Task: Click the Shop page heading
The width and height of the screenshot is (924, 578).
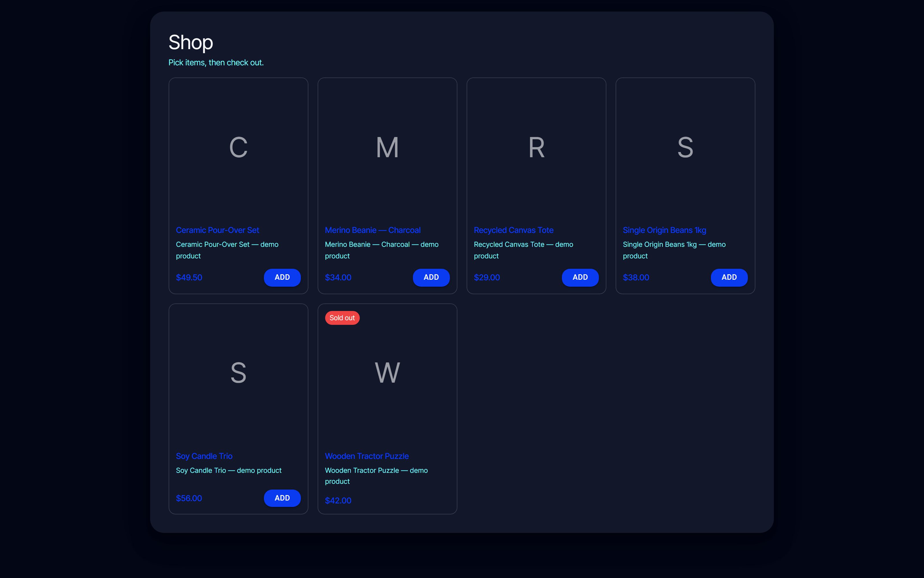Action: coord(191,42)
